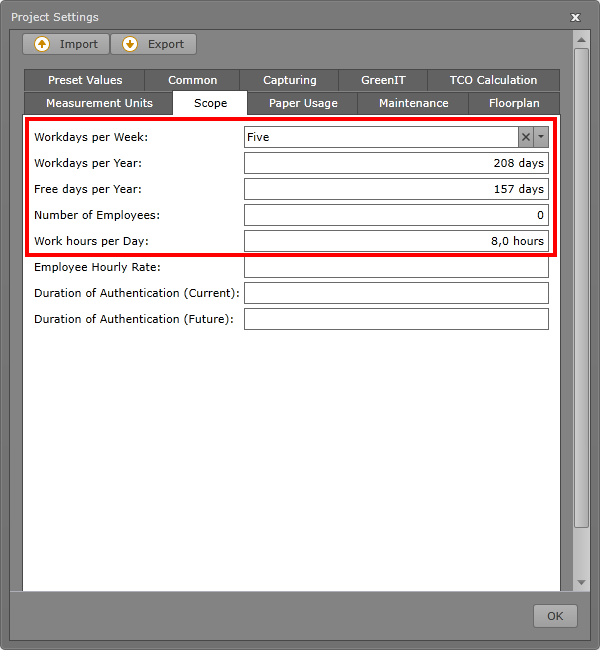Focus Duration of Authentication (Future) field

396,319
